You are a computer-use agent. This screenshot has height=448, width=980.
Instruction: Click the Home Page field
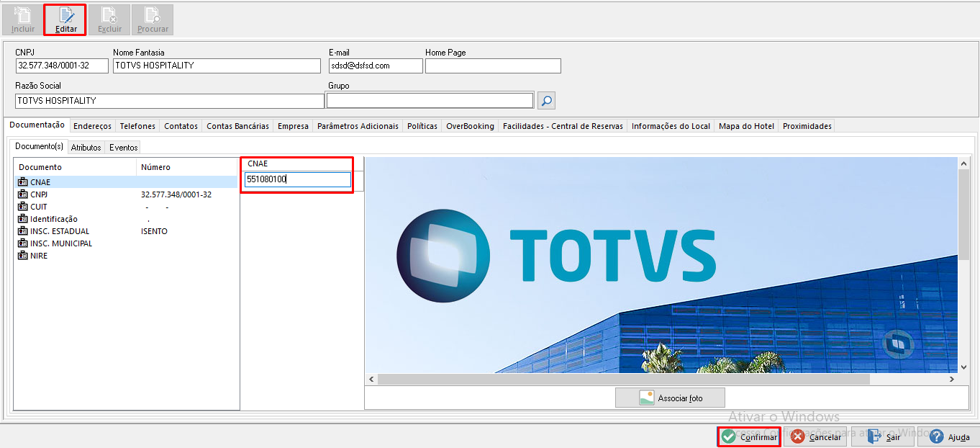tap(493, 66)
